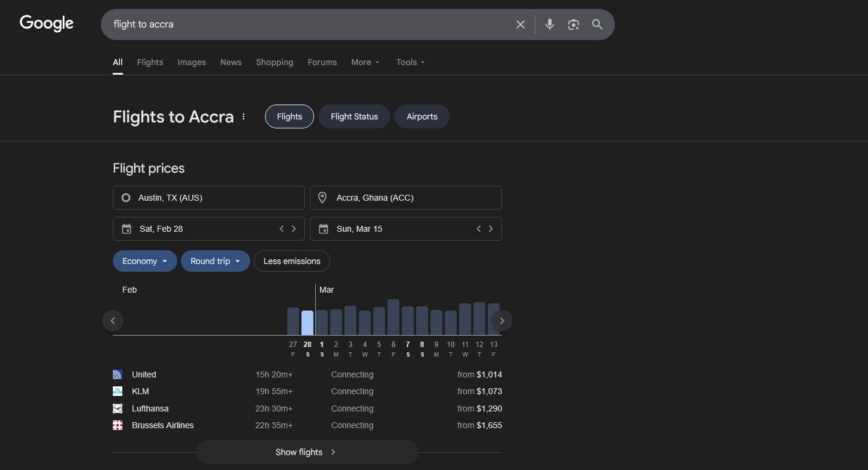This screenshot has height=470, width=868.
Task: Click the Lufthansa duration 23h 30m+
Action: tap(274, 408)
